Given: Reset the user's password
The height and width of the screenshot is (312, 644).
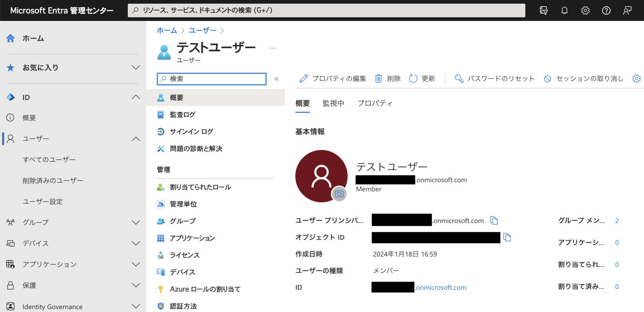Looking at the screenshot, I should coord(459,78).
